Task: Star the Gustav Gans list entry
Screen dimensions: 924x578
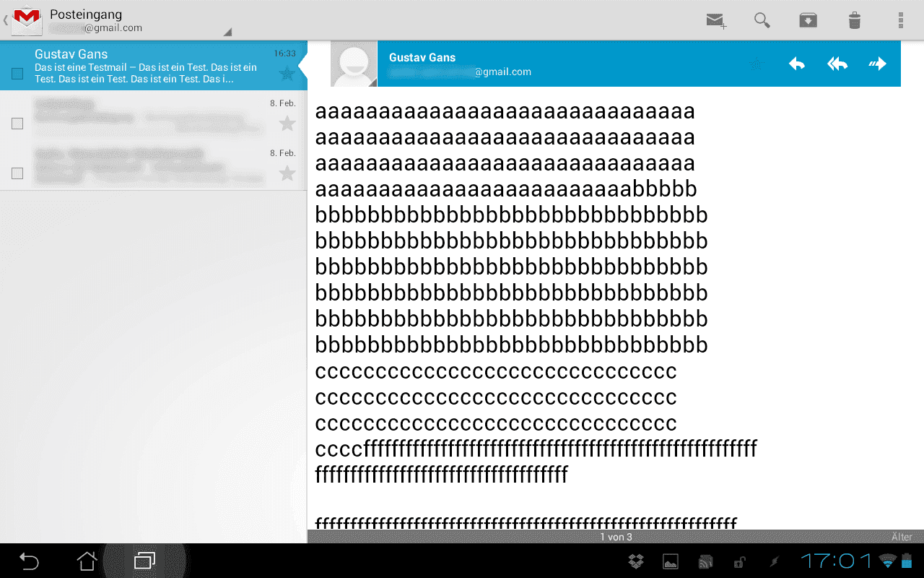Action: coord(287,73)
